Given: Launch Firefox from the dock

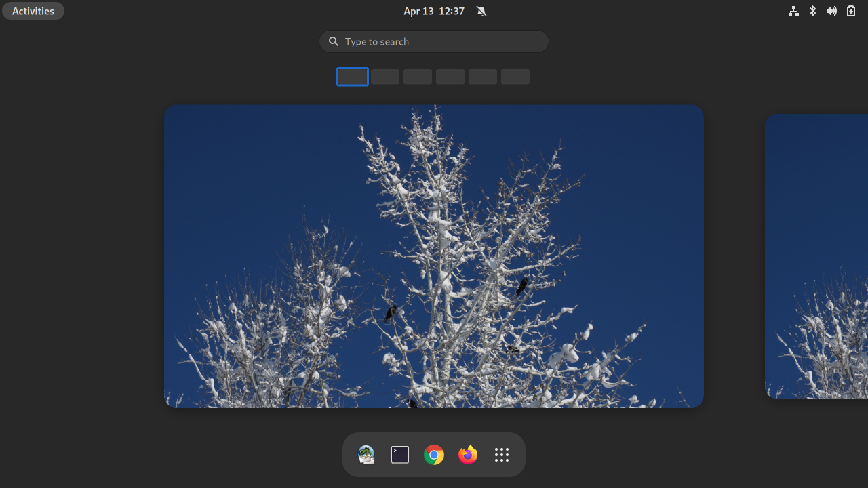Looking at the screenshot, I should point(467,454).
